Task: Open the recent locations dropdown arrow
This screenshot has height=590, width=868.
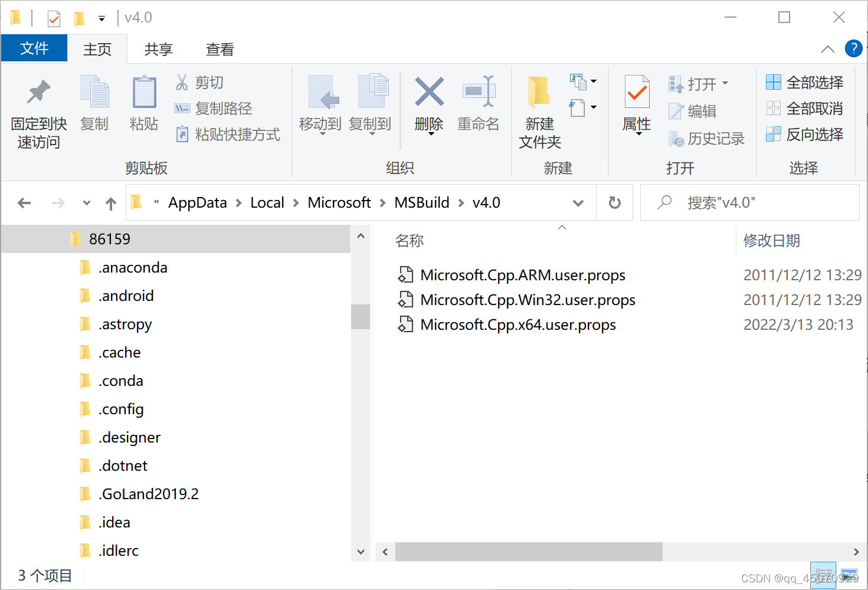Action: point(87,203)
